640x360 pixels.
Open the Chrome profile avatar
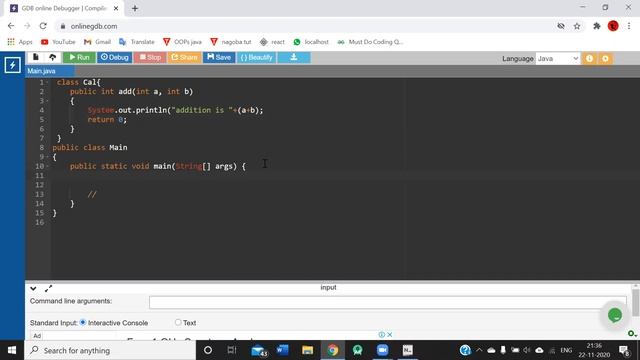(613, 26)
